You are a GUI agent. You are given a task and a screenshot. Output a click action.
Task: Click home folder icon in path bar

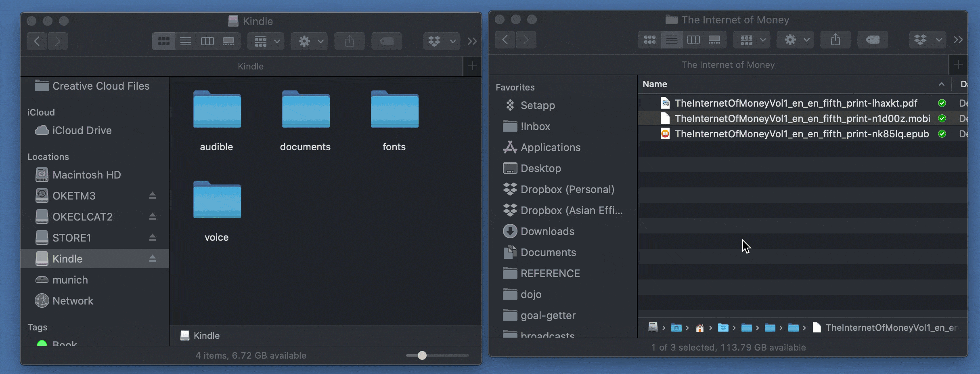700,328
